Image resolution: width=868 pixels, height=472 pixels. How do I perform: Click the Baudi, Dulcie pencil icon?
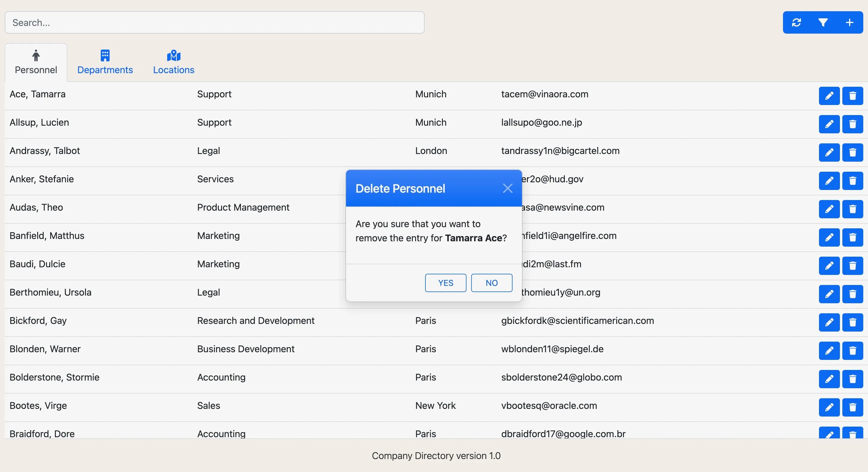pyautogui.click(x=829, y=265)
